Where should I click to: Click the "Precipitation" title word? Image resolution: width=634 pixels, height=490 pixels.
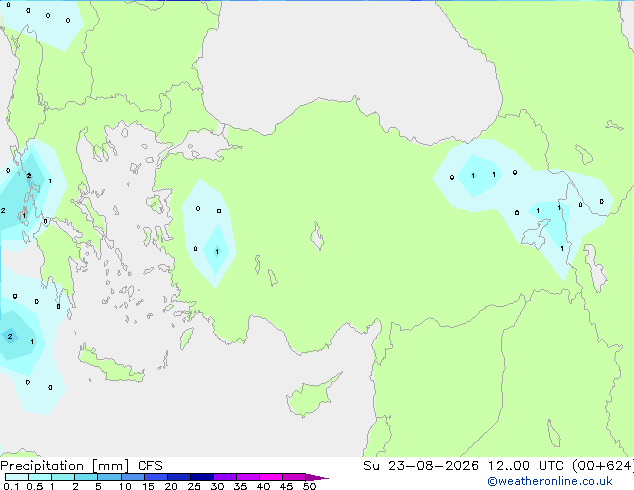coord(42,466)
